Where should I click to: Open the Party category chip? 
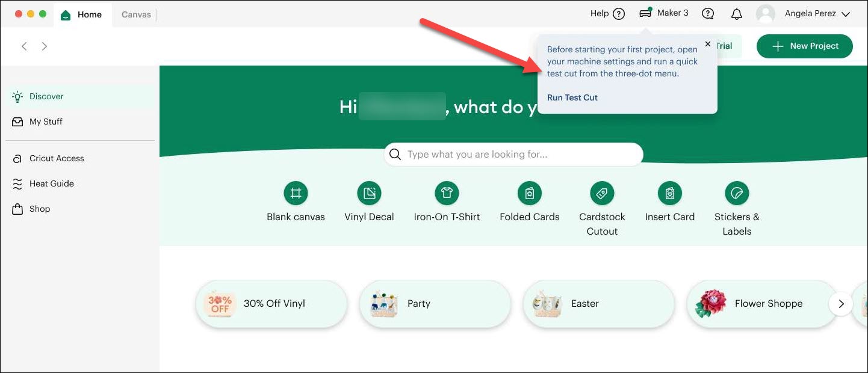pyautogui.click(x=435, y=304)
